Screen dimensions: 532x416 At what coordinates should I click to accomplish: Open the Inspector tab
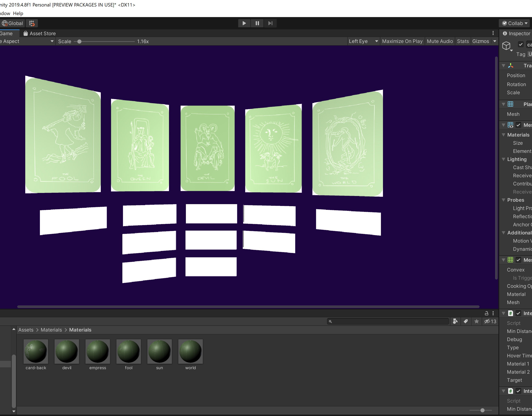click(516, 33)
